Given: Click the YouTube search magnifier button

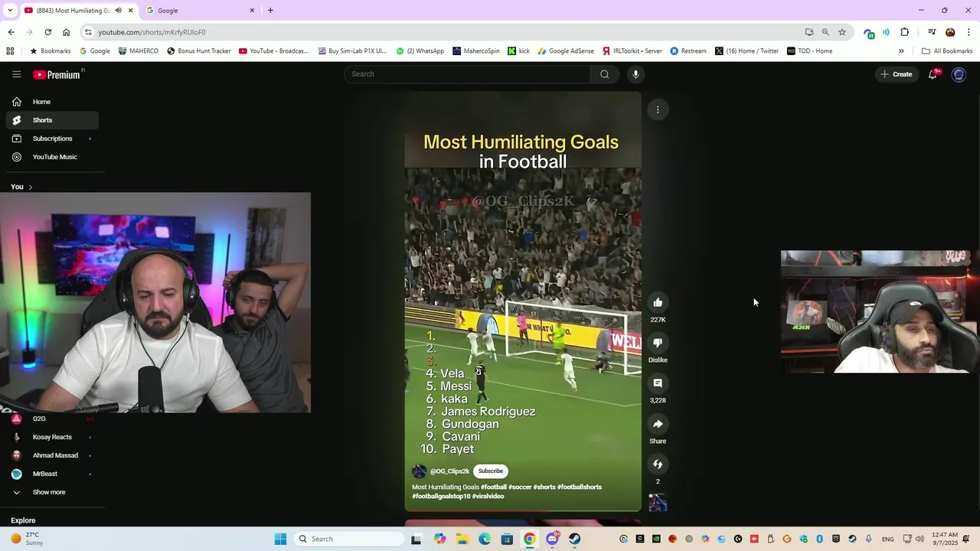Looking at the screenshot, I should [605, 74].
